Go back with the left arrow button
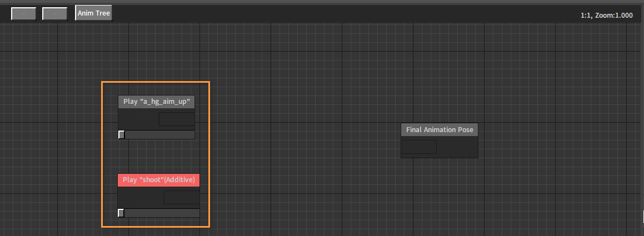 pyautogui.click(x=24, y=13)
